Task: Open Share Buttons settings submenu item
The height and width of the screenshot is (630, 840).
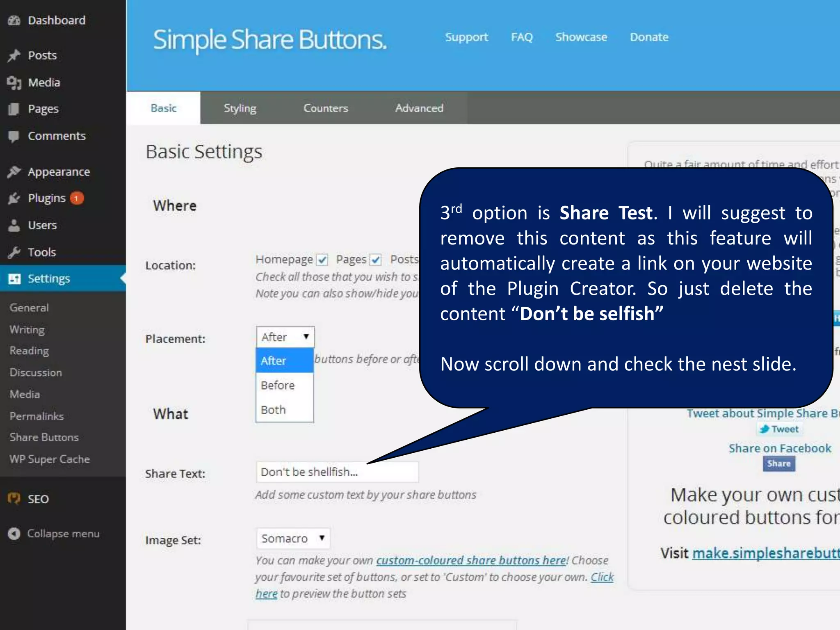Action: point(44,437)
